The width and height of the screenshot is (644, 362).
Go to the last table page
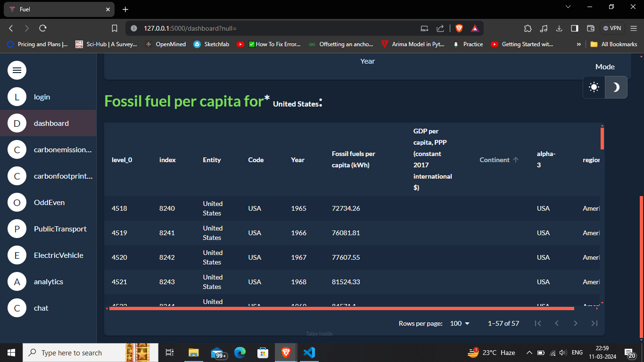click(594, 323)
